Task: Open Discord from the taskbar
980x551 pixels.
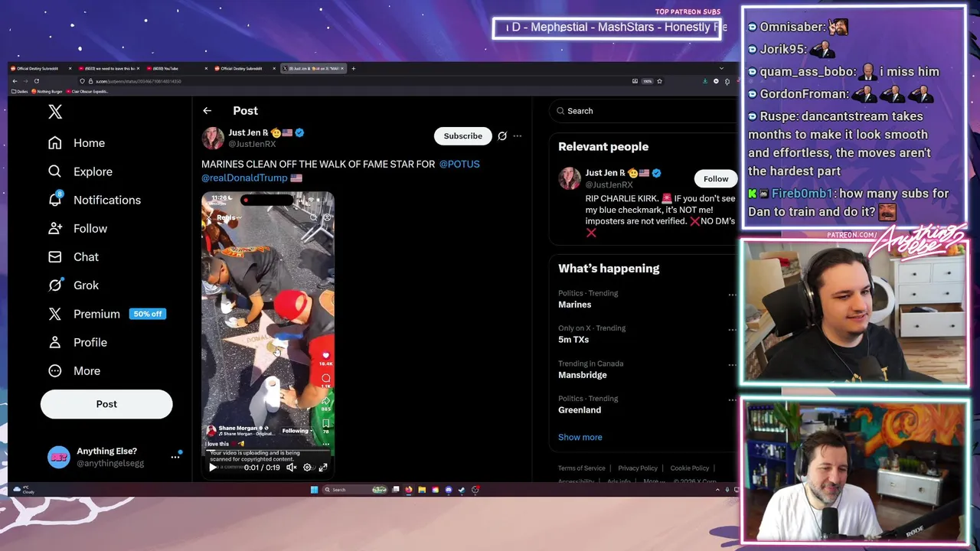Action: [x=449, y=490]
